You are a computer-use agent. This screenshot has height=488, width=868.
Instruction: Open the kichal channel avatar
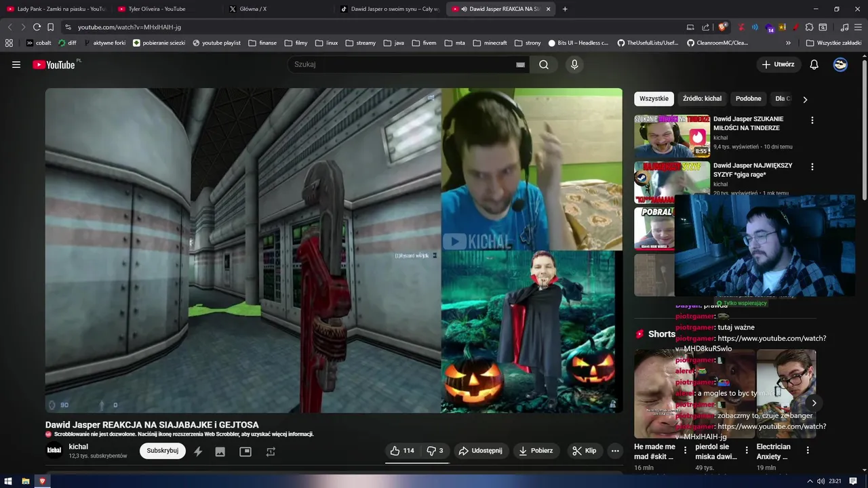click(54, 451)
